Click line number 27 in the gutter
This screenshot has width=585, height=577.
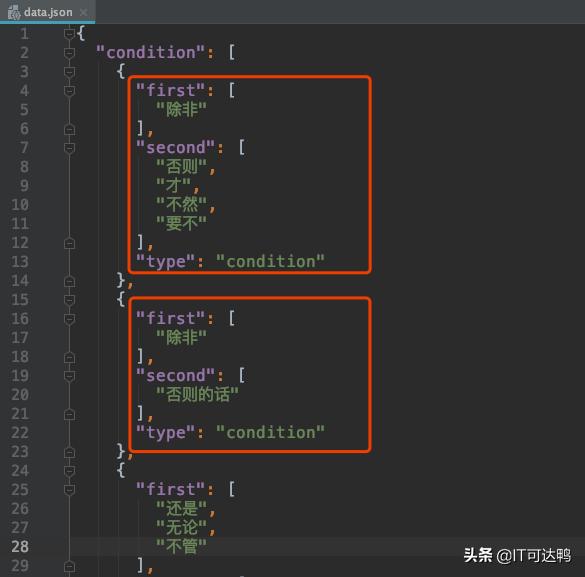click(20, 528)
